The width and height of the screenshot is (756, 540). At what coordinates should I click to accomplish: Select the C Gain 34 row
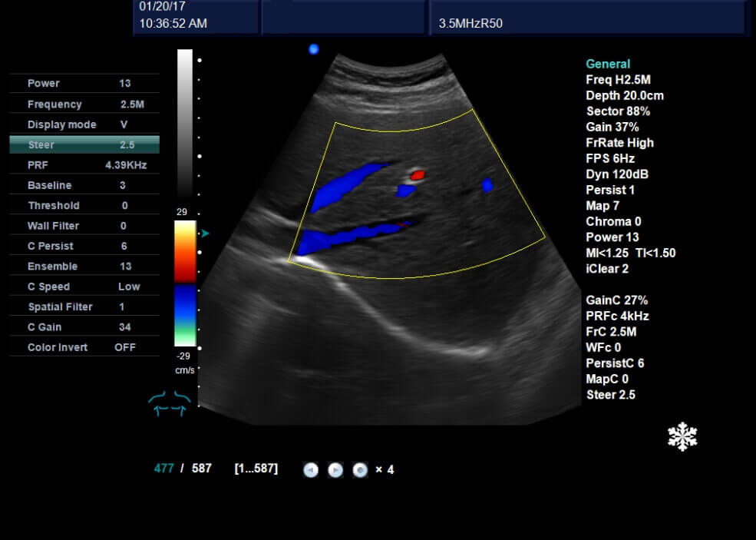click(x=84, y=327)
